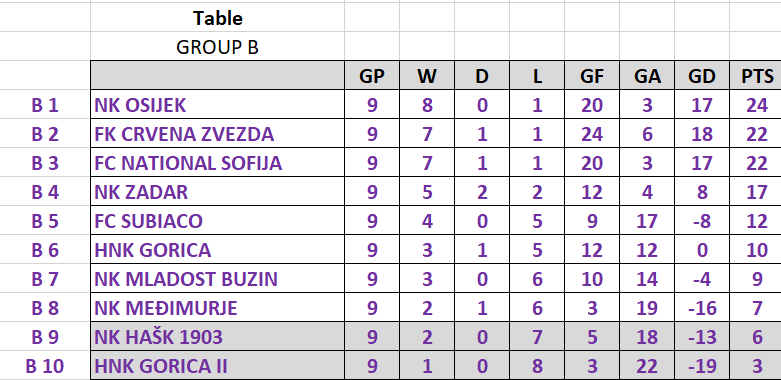Screen dimensions: 781x380
Task: Select the B 1 row label
Action: click(x=45, y=105)
